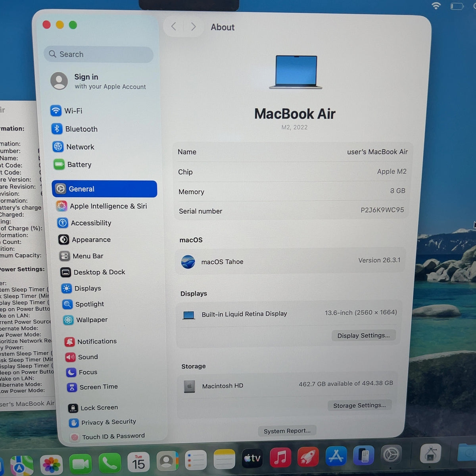Click the Macintosh HD storage row
The height and width of the screenshot is (476, 476).
[288, 385]
